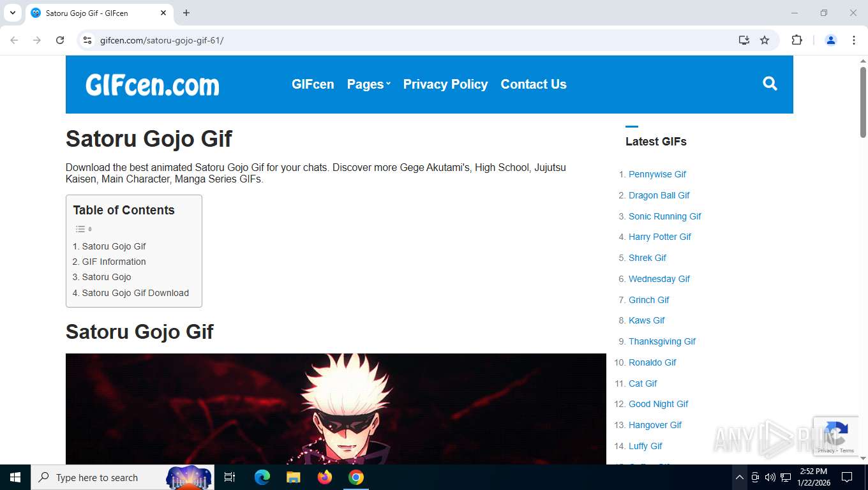Open the Hangover Gif link
The image size is (868, 490).
(655, 425)
